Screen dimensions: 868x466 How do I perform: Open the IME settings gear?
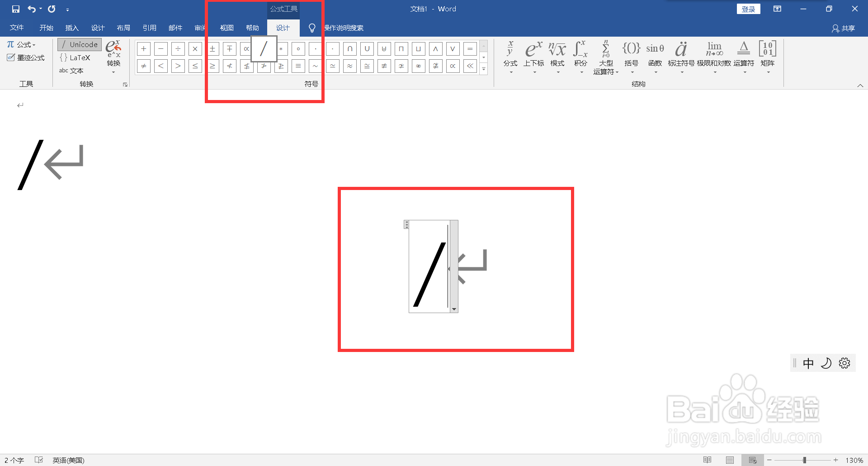pos(844,363)
